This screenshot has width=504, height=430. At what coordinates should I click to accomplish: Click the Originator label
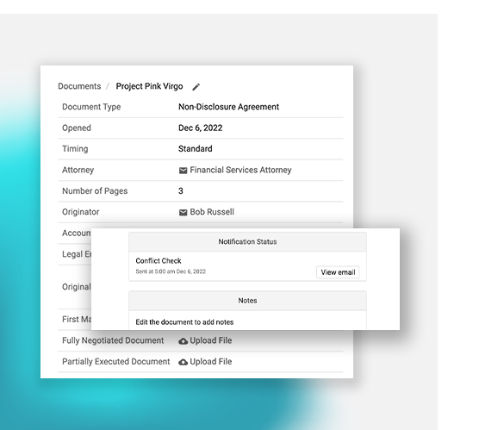tap(81, 212)
